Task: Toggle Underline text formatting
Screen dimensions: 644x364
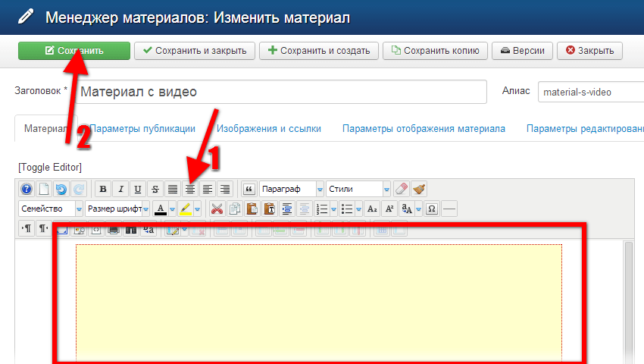Action: tap(137, 189)
